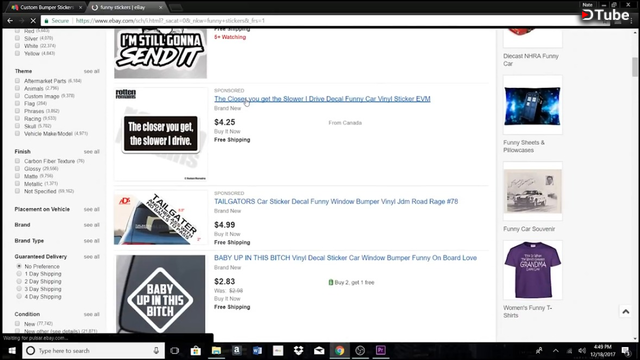The height and width of the screenshot is (360, 640).
Task: Expand see all for Brand
Action: [x=91, y=225]
